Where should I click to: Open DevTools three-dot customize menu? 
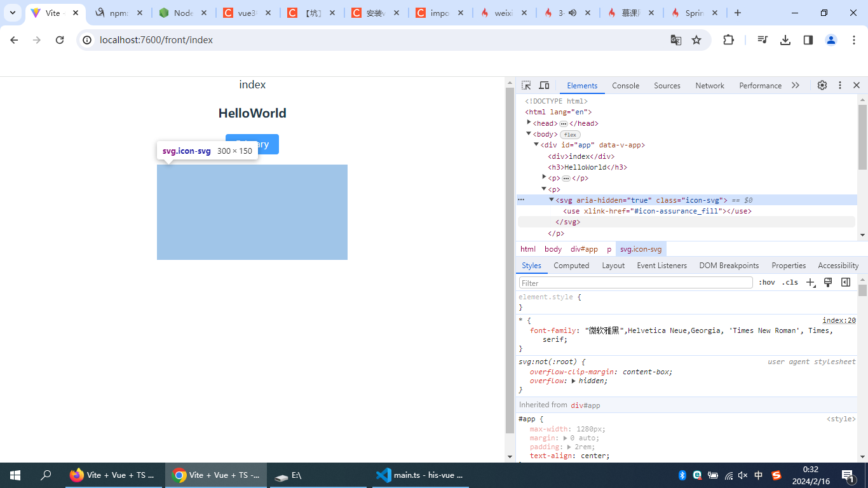[x=839, y=85]
